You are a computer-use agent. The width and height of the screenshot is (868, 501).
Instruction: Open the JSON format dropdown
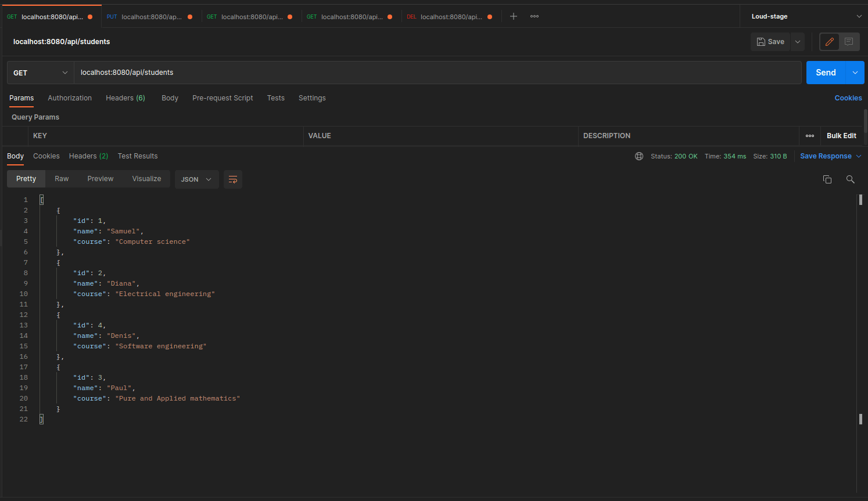pos(196,179)
